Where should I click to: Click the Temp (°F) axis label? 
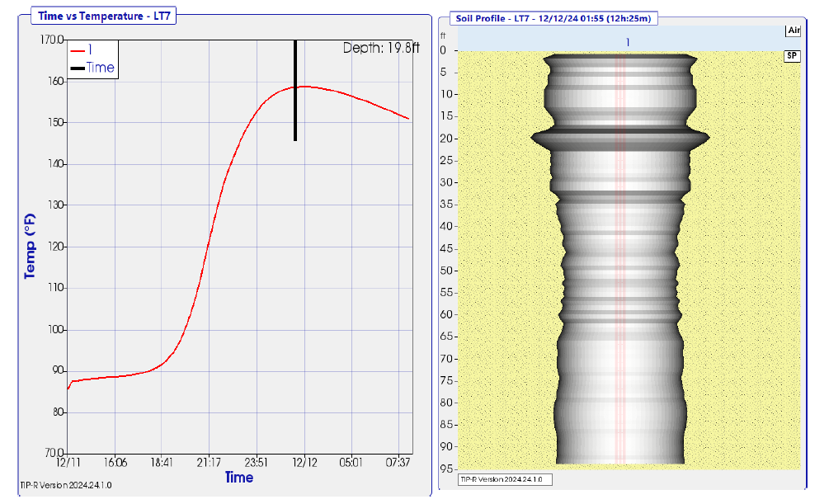point(31,246)
